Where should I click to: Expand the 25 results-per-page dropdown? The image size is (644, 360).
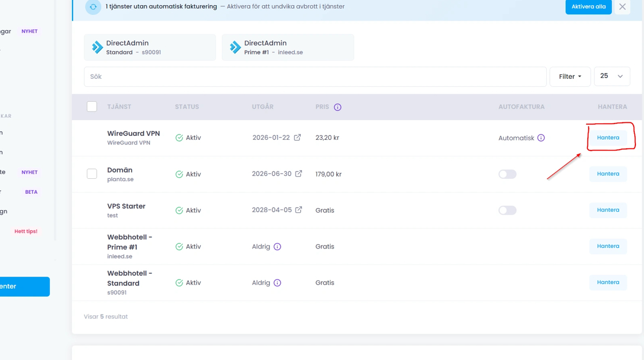point(611,76)
